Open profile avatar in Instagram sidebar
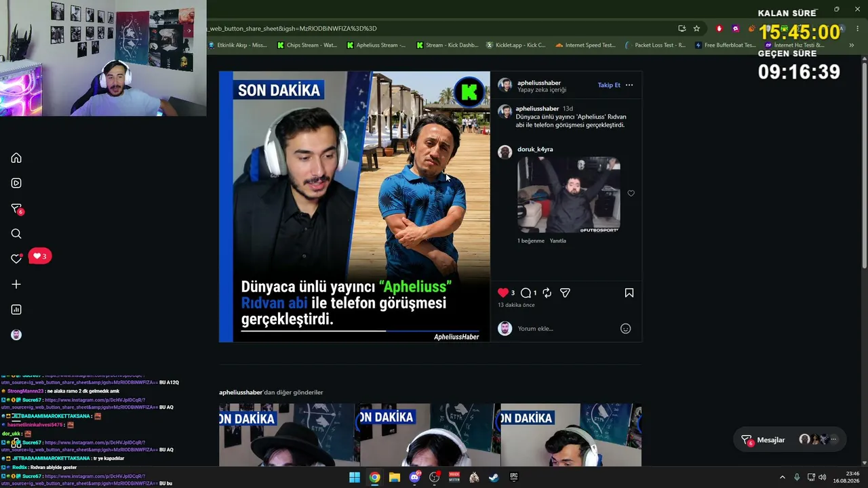 pyautogui.click(x=16, y=335)
